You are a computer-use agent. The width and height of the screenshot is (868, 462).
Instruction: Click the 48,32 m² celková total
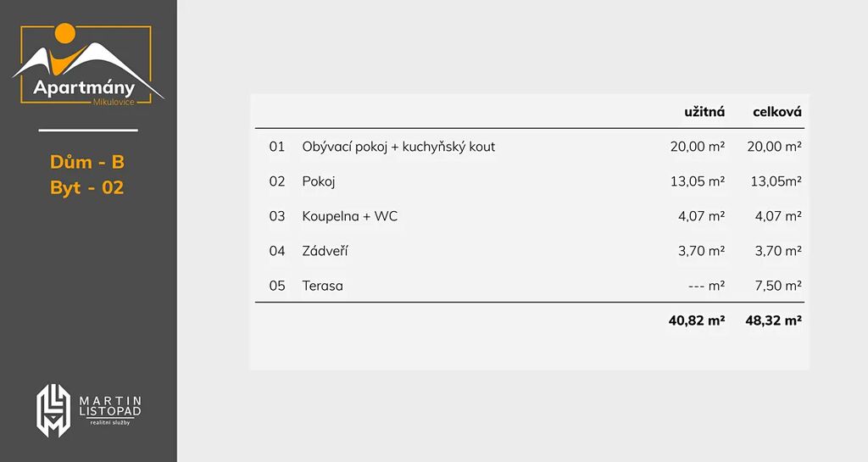[x=773, y=320]
